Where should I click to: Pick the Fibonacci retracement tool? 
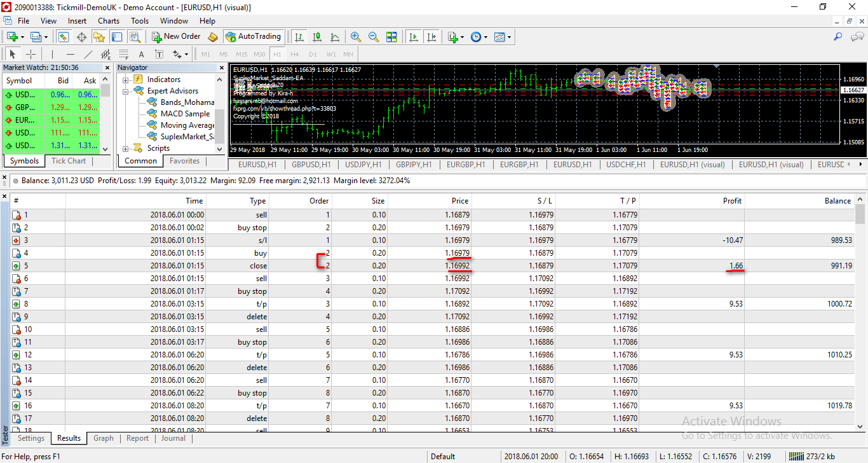pyautogui.click(x=124, y=54)
